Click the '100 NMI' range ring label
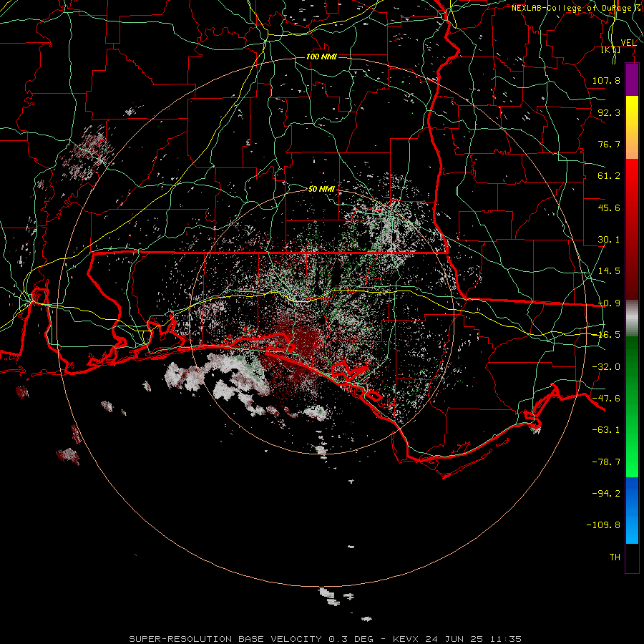Image resolution: width=644 pixels, height=644 pixels. point(321,57)
